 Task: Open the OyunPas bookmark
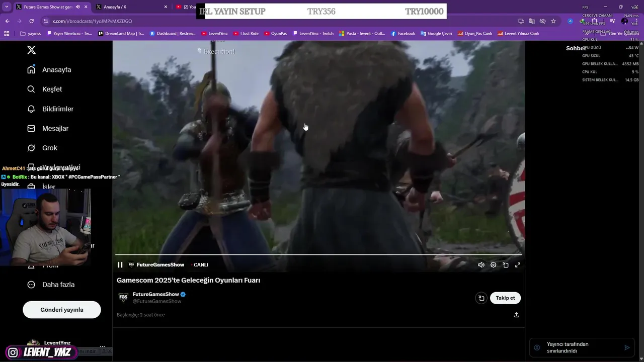pyautogui.click(x=276, y=34)
